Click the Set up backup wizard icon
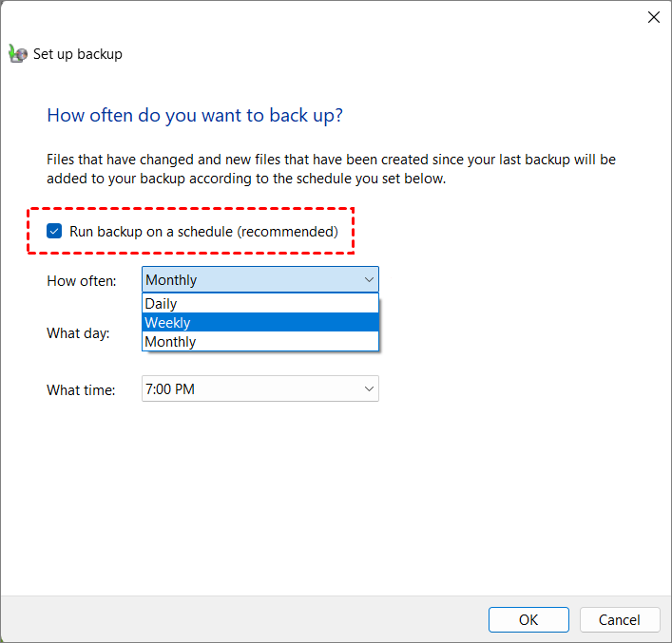The width and height of the screenshot is (672, 643). coord(17,54)
